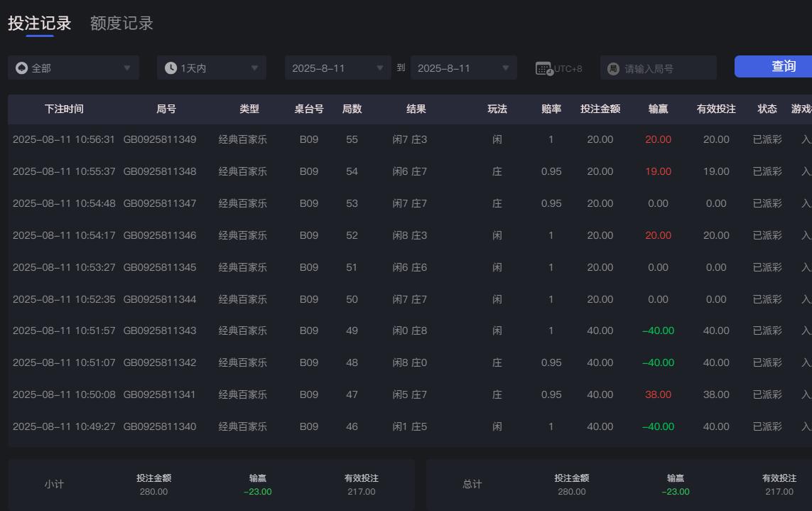812x511 pixels.
Task: Click the 总计 total bet amount 280.00
Action: [571, 490]
